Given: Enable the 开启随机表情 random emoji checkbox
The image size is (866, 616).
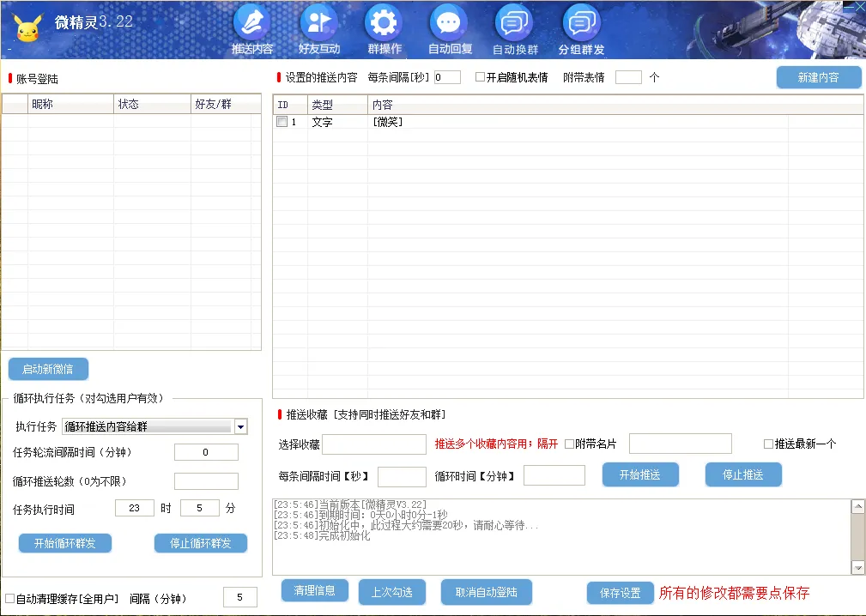Looking at the screenshot, I should tap(479, 77).
